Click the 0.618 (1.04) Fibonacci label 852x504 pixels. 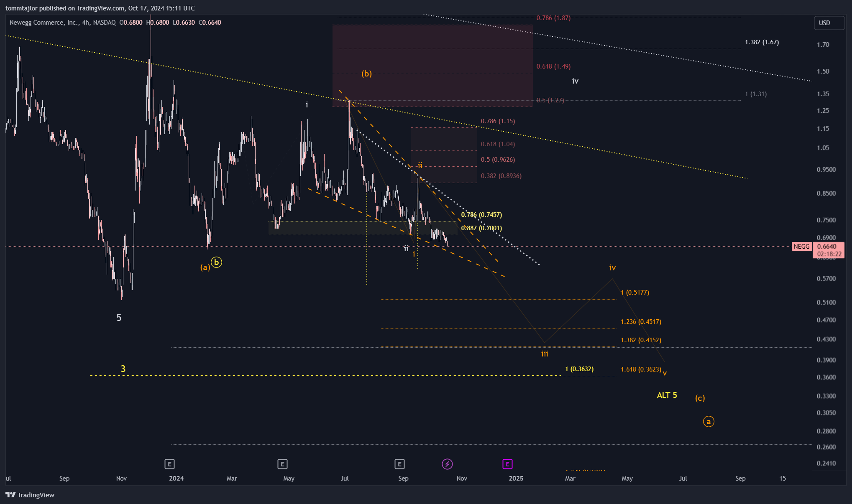click(498, 144)
